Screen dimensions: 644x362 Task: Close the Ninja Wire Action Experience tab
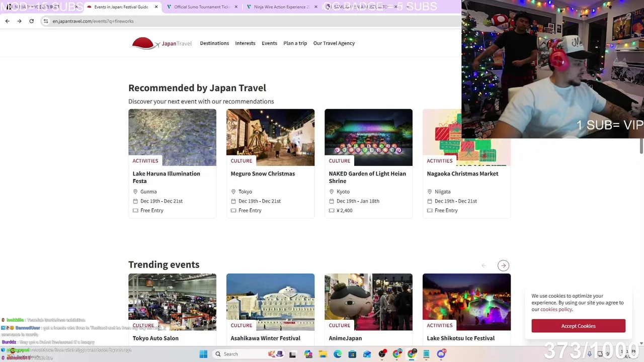point(315,7)
